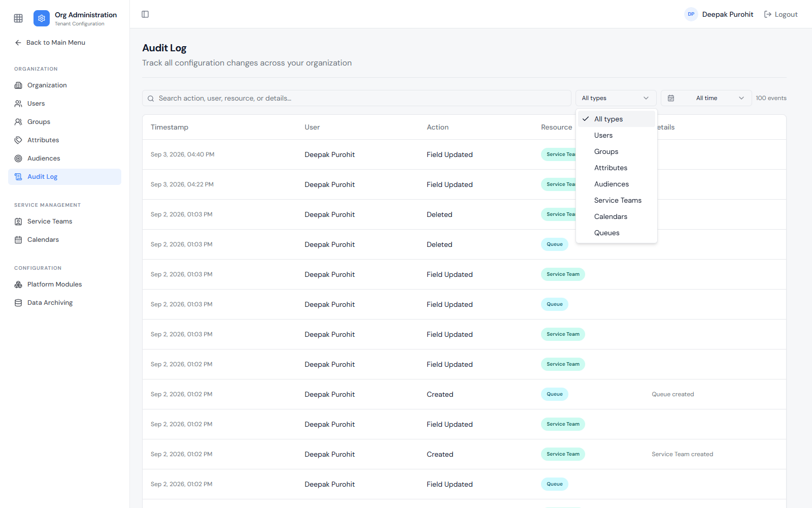The height and width of the screenshot is (508, 812).
Task: Open Service Teams in the sidebar
Action: [64, 221]
